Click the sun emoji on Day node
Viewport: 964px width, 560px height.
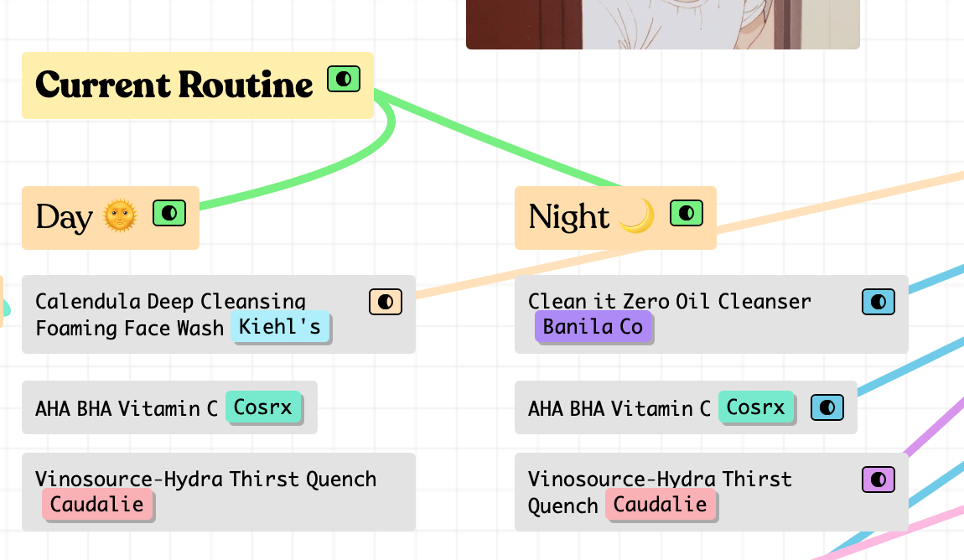119,217
